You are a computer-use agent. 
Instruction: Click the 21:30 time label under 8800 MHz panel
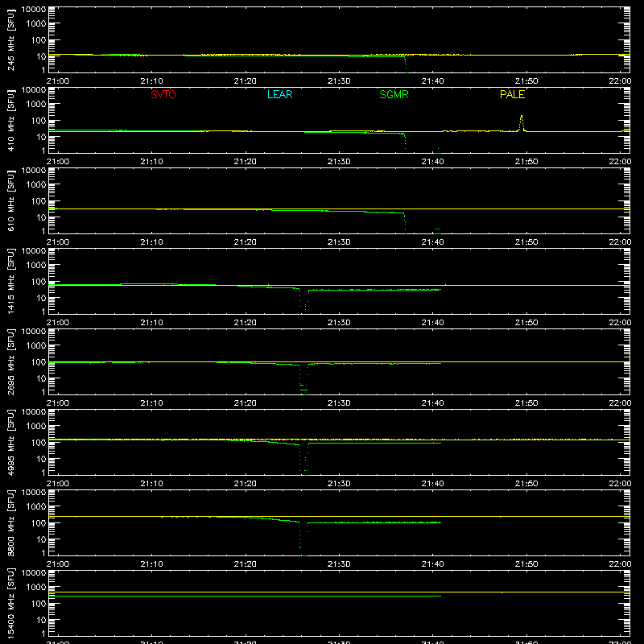(339, 564)
